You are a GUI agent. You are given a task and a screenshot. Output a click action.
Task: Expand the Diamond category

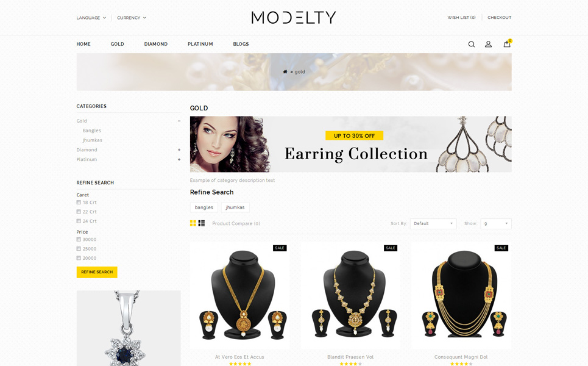pyautogui.click(x=179, y=150)
